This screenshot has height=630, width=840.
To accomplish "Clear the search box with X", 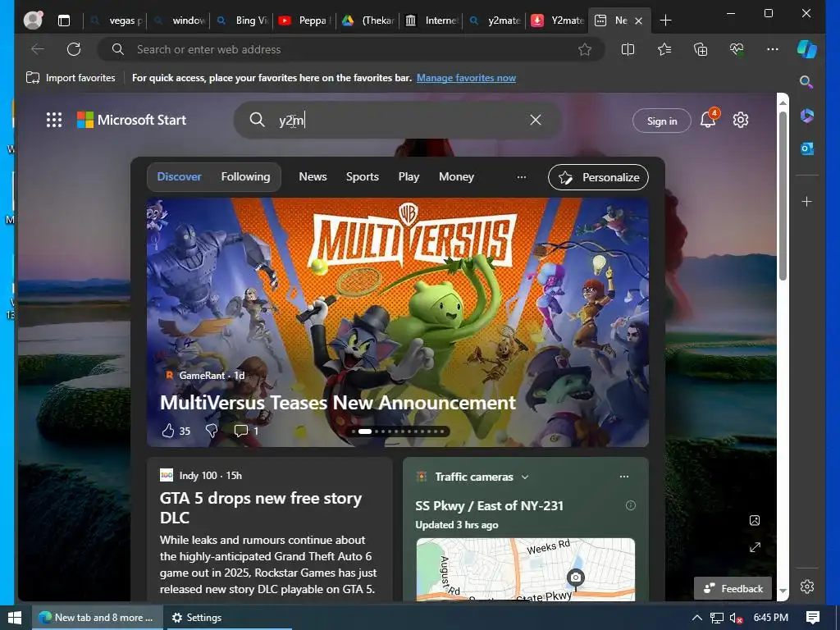I will pyautogui.click(x=535, y=120).
